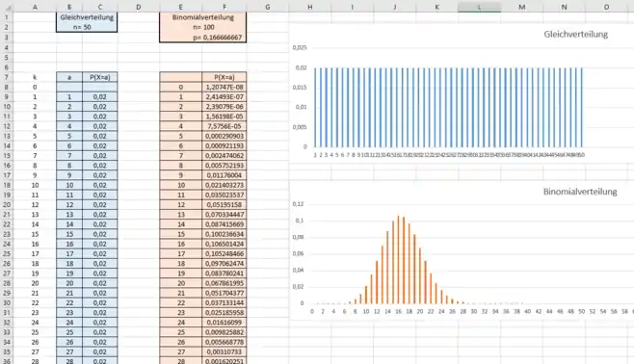This screenshot has height=364, width=634.
Task: Select the P(X=a) header in column F
Action: [x=225, y=77]
